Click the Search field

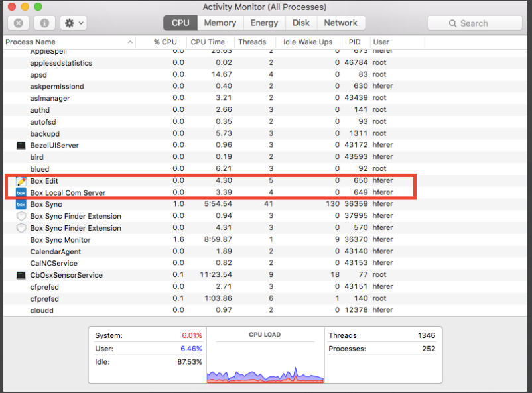(x=475, y=23)
